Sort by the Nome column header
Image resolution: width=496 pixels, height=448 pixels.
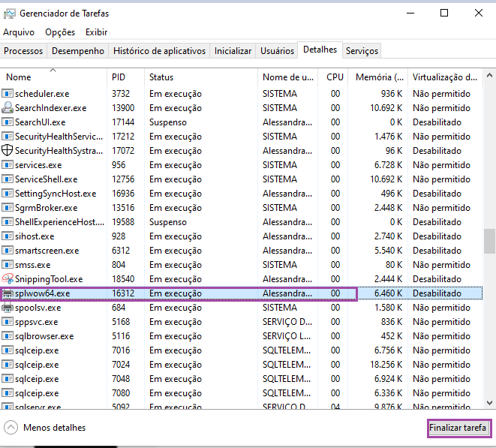click(53, 77)
